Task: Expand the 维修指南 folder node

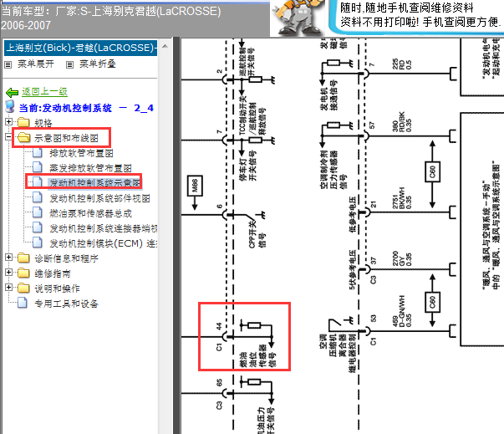Action: coord(8,273)
